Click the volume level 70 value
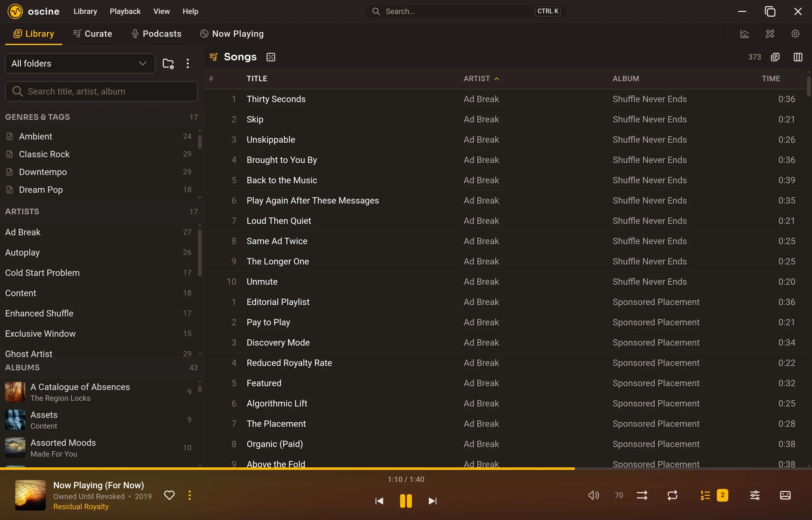 coord(619,495)
